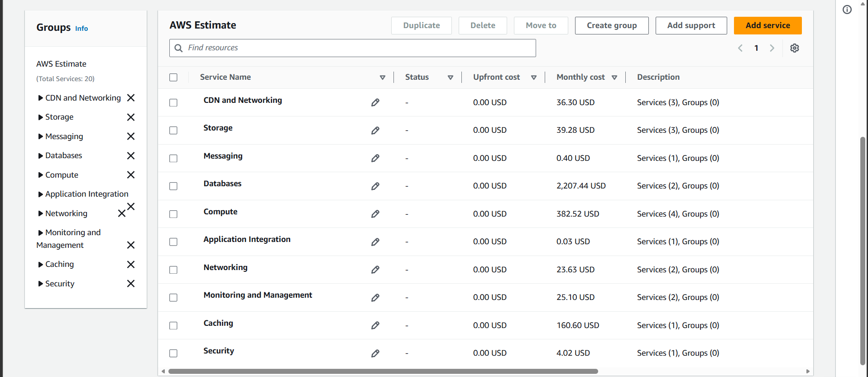Screen dimensions: 868x377
Task: Select AWS Estimate root in Groups panel
Action: pyautogui.click(x=61, y=64)
